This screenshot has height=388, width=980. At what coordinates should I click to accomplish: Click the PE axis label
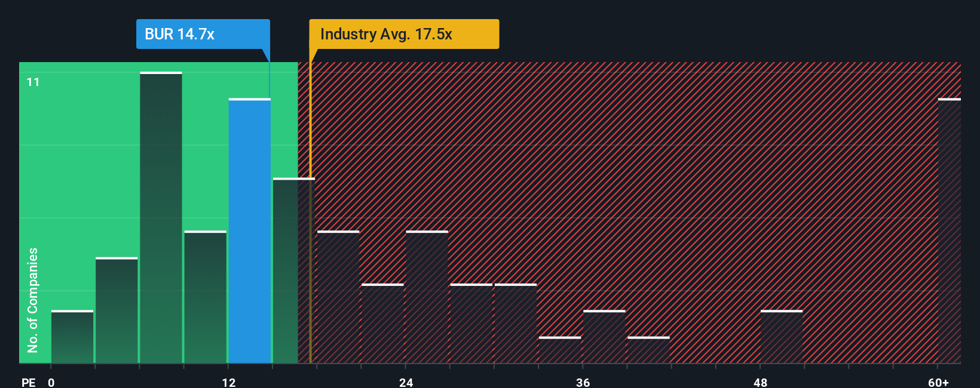tap(29, 382)
